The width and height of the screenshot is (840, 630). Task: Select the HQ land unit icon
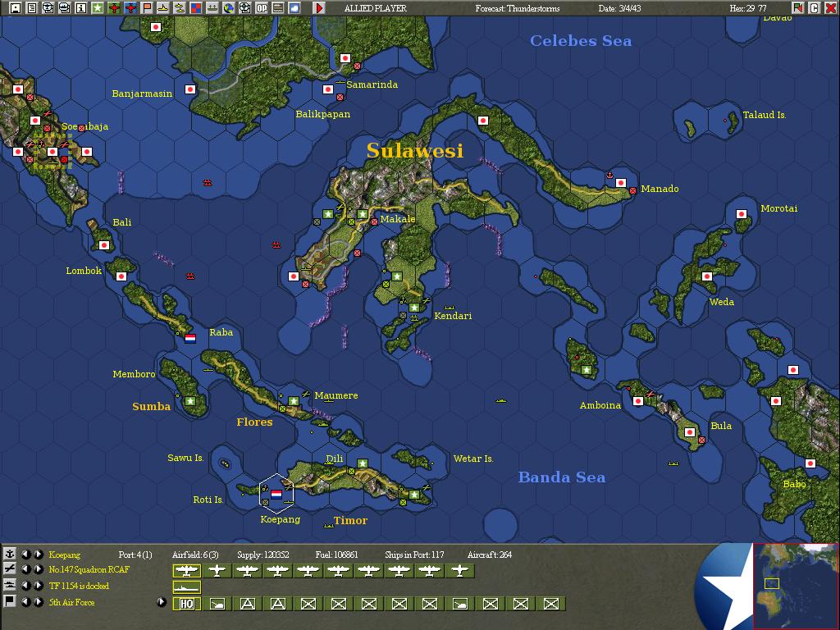(186, 604)
